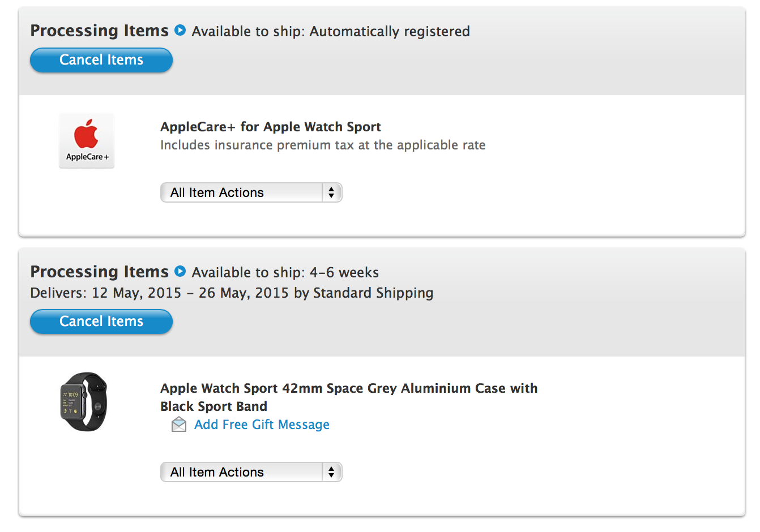This screenshot has height=532, width=760.
Task: Open the Apple Watch Sport product image
Action: [84, 402]
